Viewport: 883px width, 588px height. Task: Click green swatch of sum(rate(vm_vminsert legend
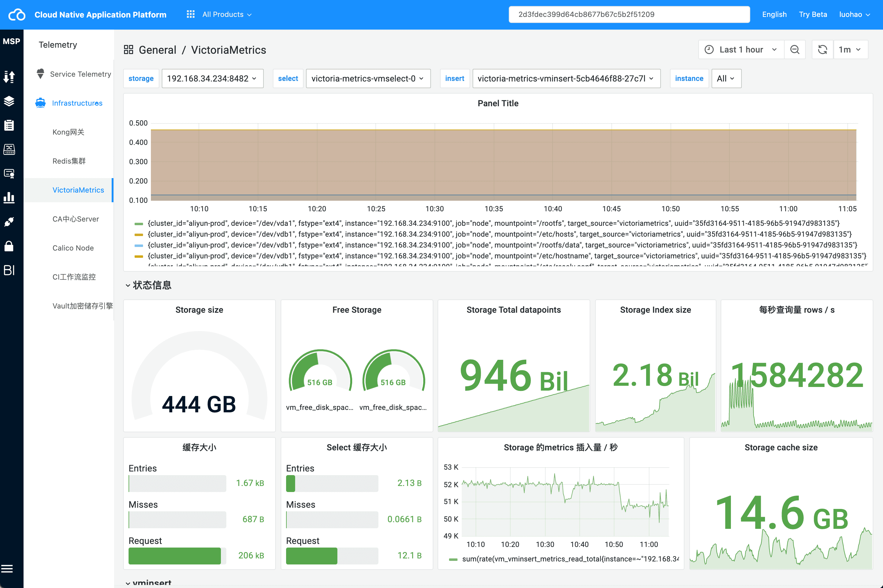(x=453, y=560)
